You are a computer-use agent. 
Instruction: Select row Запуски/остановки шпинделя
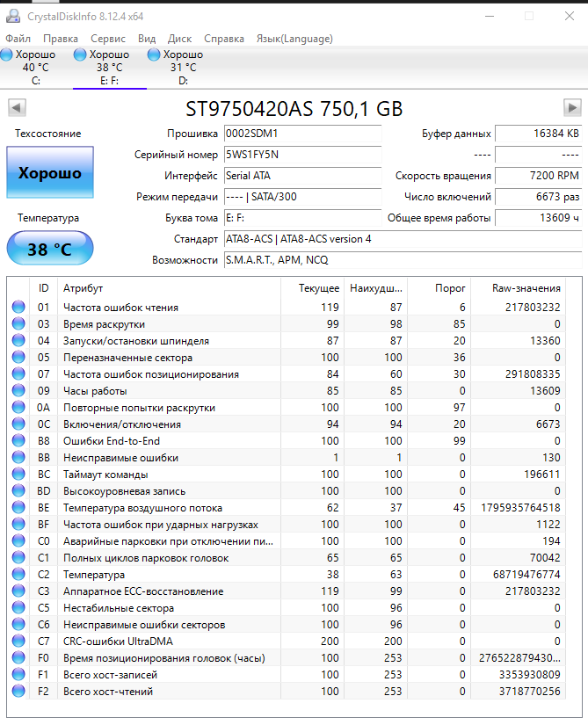(x=287, y=341)
